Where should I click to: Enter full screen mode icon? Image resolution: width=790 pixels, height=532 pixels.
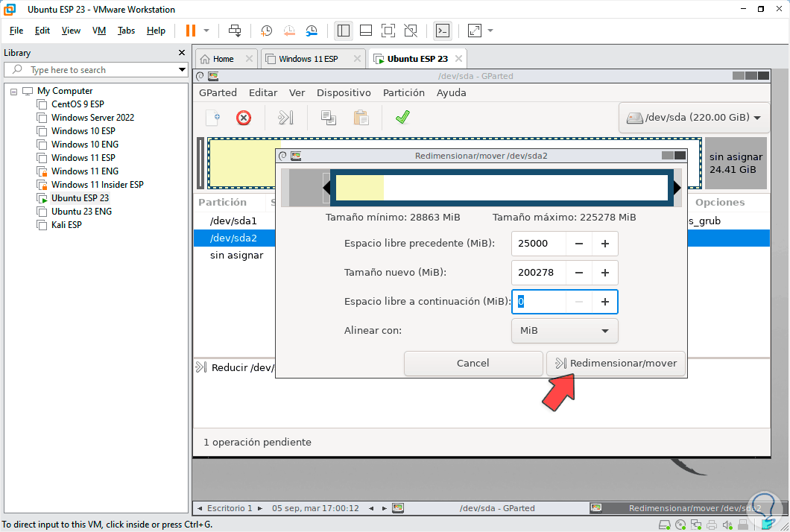388,31
